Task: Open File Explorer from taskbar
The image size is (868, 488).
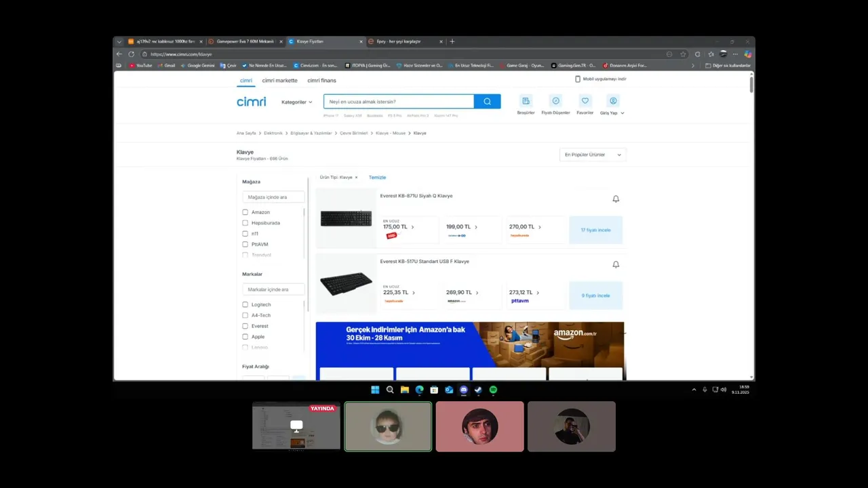Action: [404, 390]
